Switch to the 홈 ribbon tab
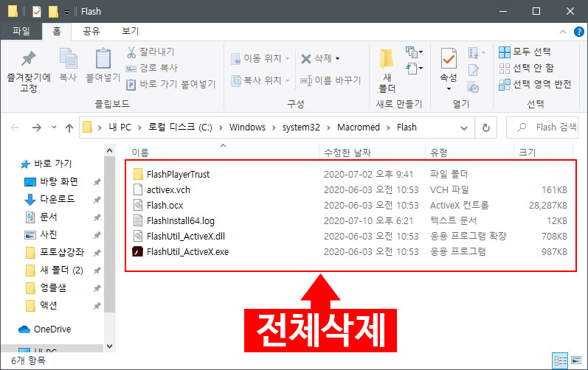Viewport: 588px width, 370px height. [x=57, y=31]
